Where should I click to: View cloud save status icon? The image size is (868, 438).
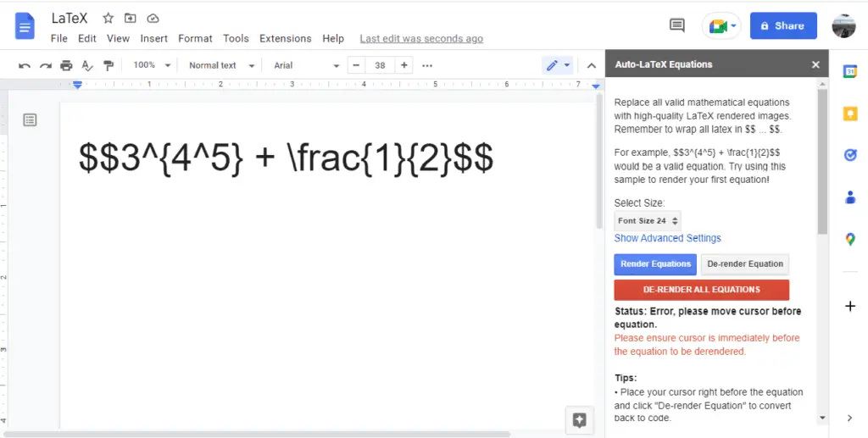pos(153,19)
